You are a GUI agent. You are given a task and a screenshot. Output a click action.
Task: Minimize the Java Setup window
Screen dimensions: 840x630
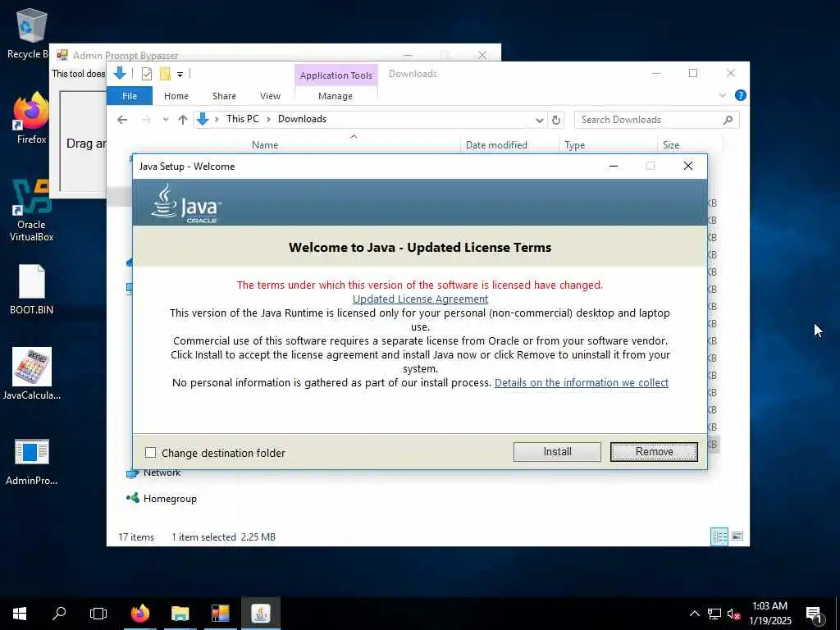(614, 166)
